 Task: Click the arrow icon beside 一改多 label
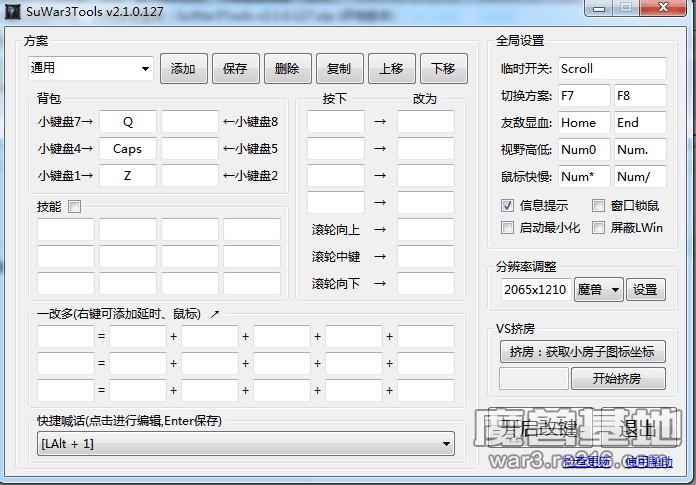click(214, 314)
